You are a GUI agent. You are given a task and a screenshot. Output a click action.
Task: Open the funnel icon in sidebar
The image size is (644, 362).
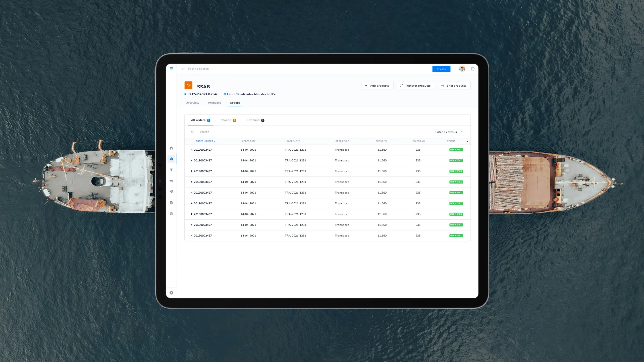click(x=171, y=170)
